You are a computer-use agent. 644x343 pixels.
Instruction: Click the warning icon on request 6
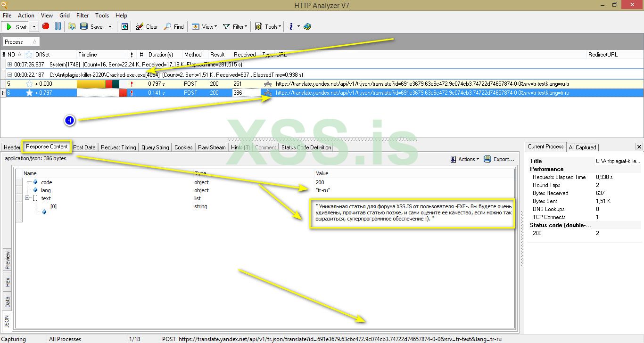click(x=132, y=93)
